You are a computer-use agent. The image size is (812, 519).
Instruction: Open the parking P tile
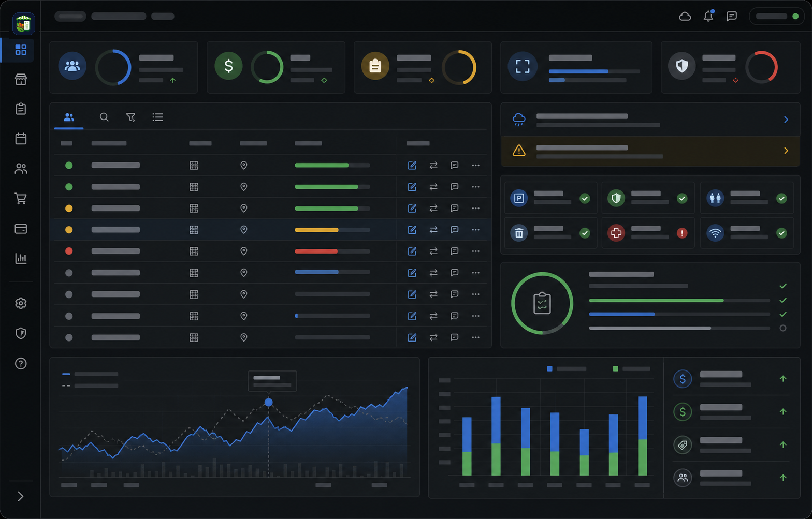coord(550,198)
